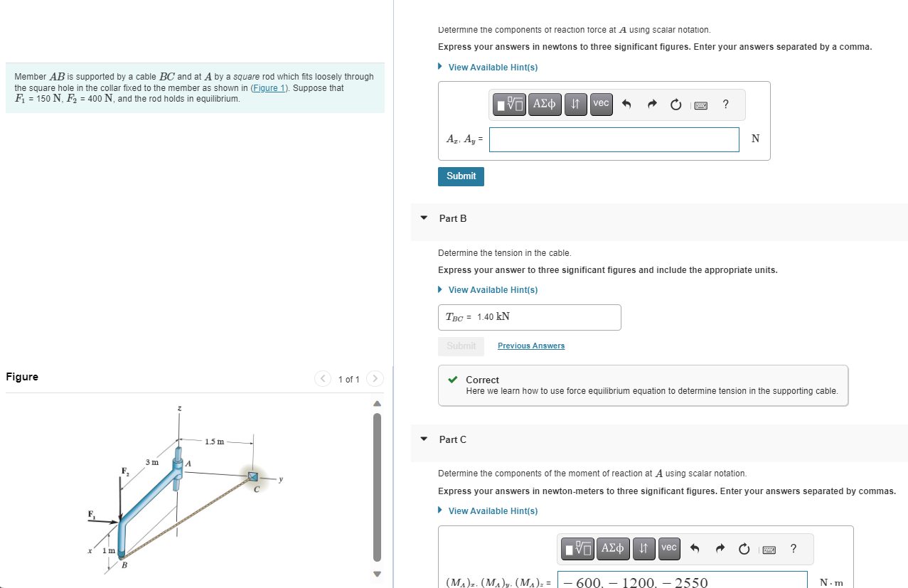This screenshot has width=908, height=588.
Task: Insert a vector with the vec icon
Action: 600,104
